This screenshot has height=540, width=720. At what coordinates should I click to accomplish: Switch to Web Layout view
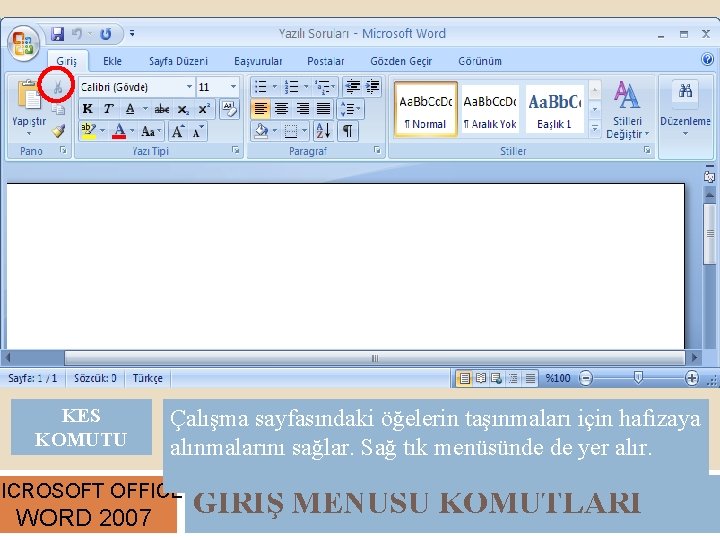pyautogui.click(x=497, y=378)
